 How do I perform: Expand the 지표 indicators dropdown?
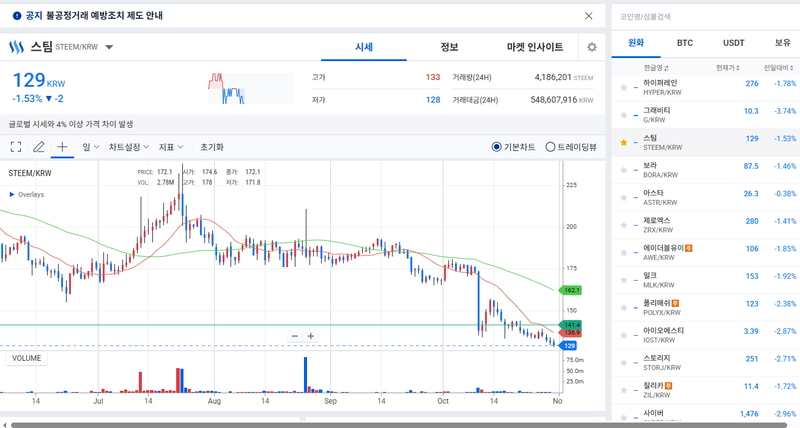click(171, 147)
